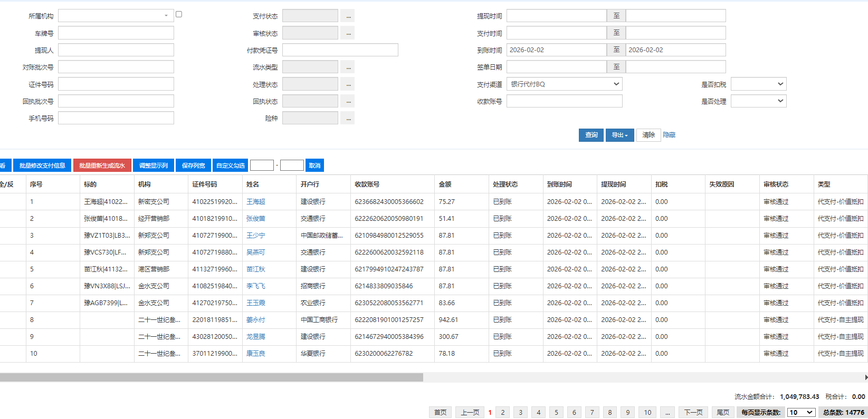This screenshot has width=868, height=419.
Task: Click the blue 查询 search button
Action: [591, 135]
